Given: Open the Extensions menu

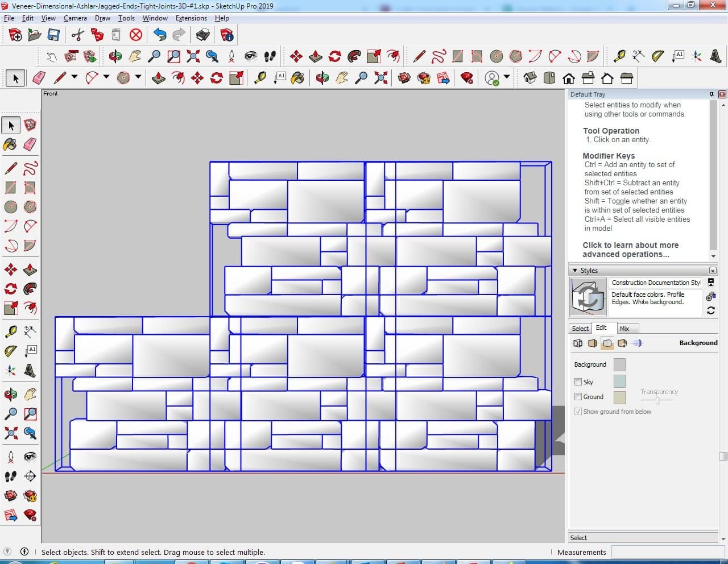Looking at the screenshot, I should (191, 18).
